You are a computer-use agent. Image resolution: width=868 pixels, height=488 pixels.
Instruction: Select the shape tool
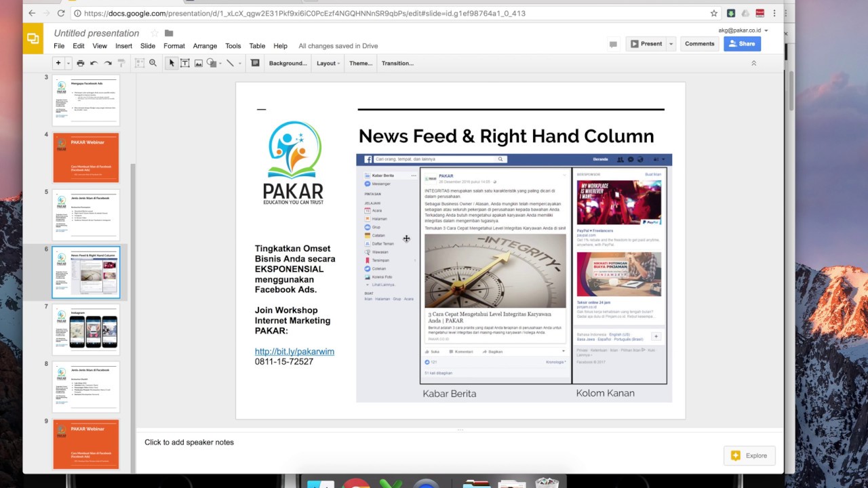pyautogui.click(x=211, y=63)
